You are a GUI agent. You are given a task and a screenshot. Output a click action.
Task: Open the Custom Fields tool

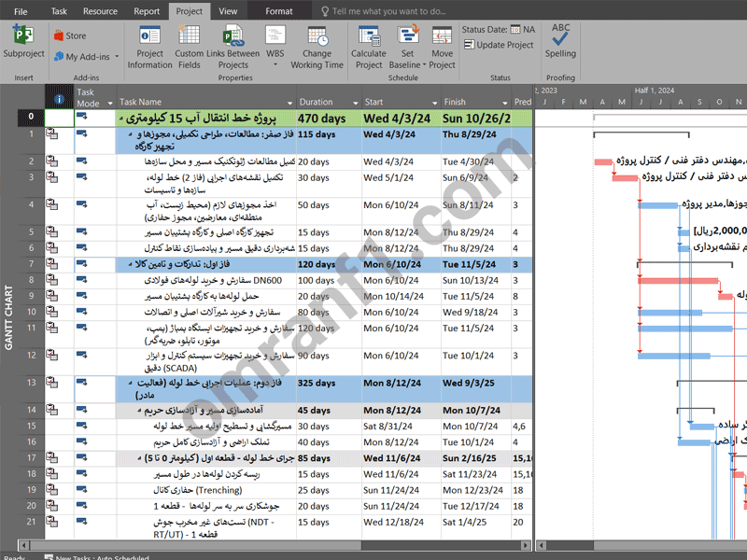[x=189, y=37]
